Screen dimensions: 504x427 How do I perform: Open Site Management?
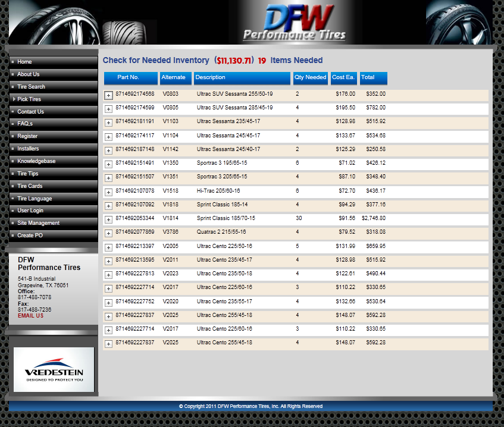point(54,223)
